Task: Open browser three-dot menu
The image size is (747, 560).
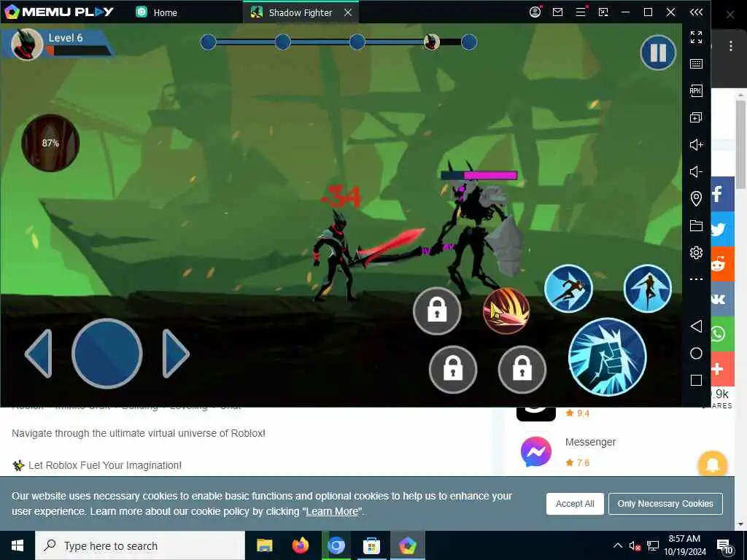Action: [x=731, y=46]
